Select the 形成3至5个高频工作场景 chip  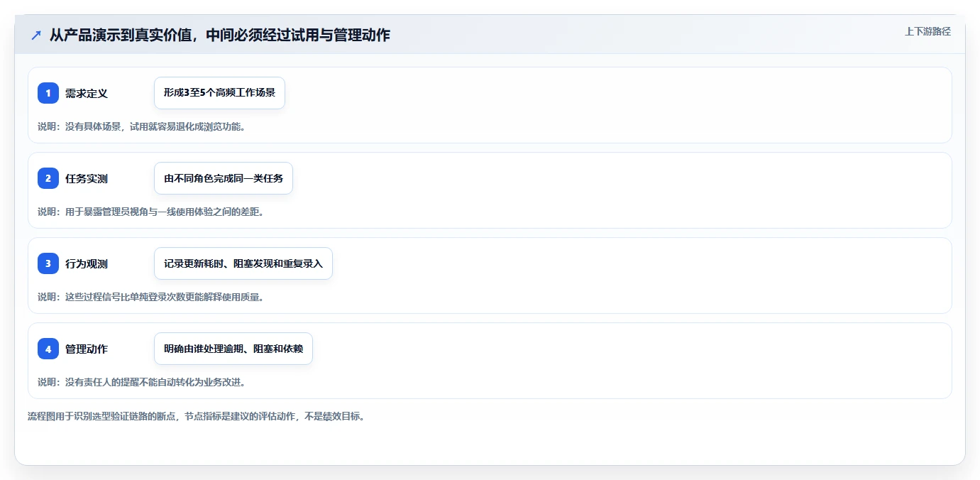219,93
